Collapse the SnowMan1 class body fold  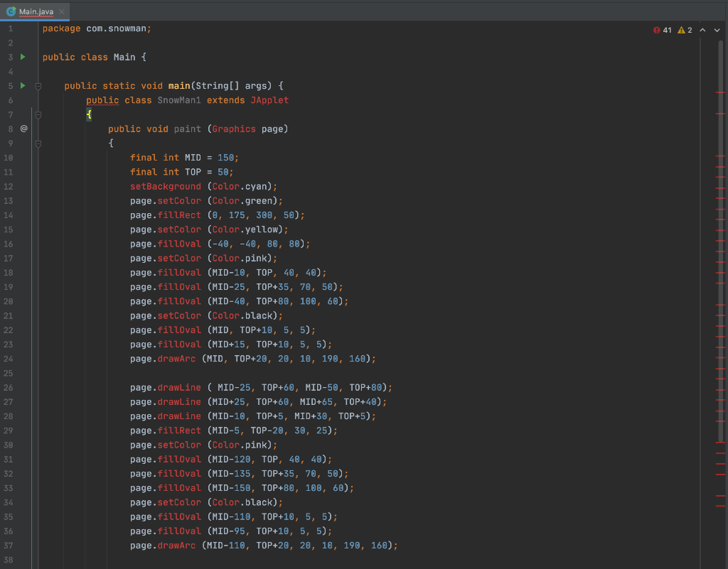coord(38,114)
